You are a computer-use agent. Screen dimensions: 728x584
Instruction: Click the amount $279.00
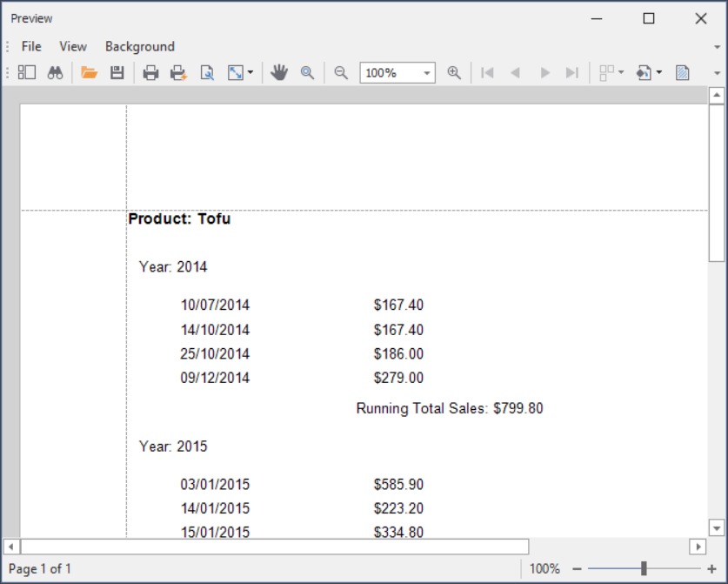click(x=399, y=378)
